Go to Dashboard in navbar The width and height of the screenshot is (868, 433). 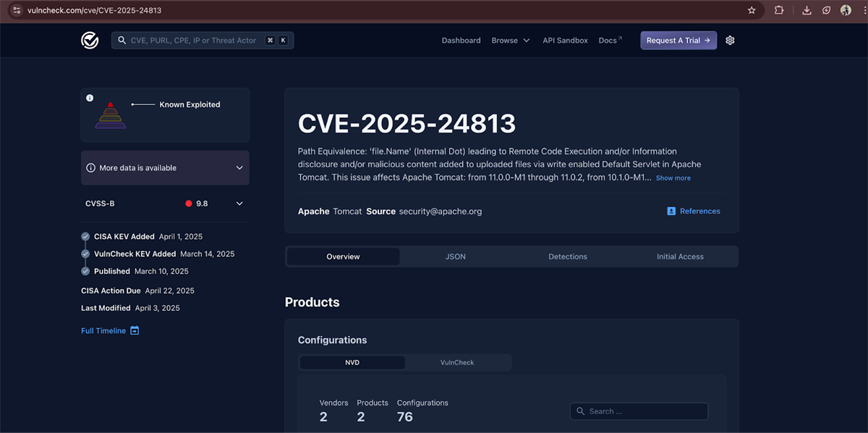click(x=461, y=41)
